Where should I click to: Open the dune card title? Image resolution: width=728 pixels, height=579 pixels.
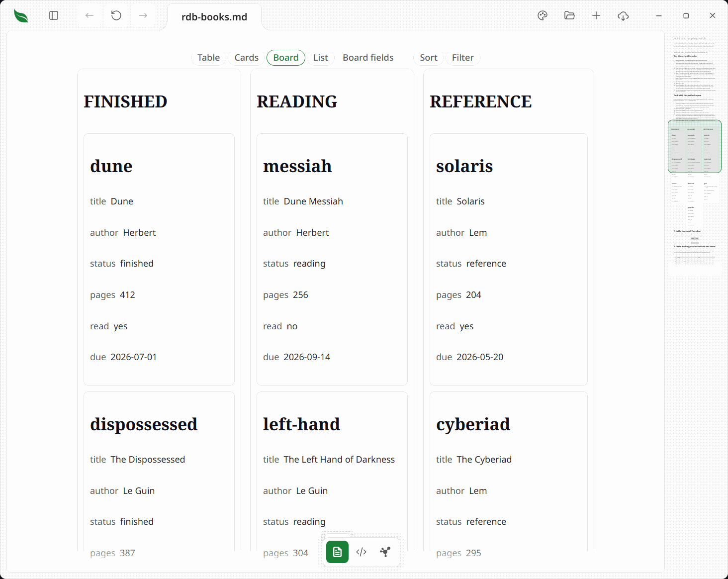coord(111,166)
